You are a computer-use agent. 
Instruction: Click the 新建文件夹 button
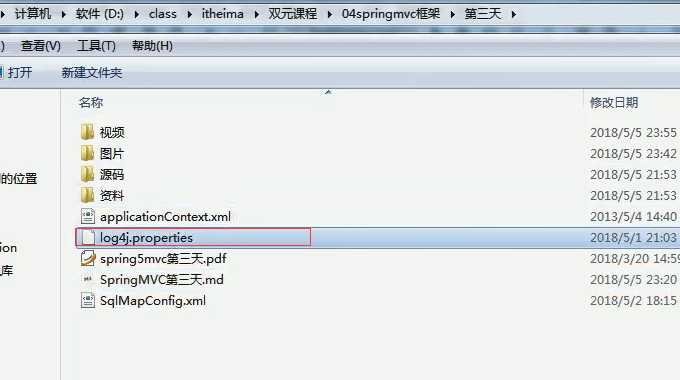92,72
